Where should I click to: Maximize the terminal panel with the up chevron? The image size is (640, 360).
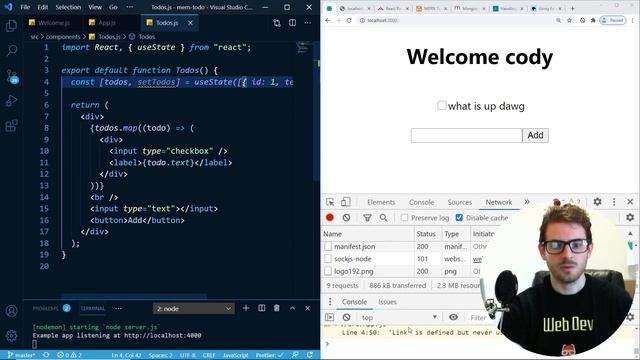tap(292, 308)
